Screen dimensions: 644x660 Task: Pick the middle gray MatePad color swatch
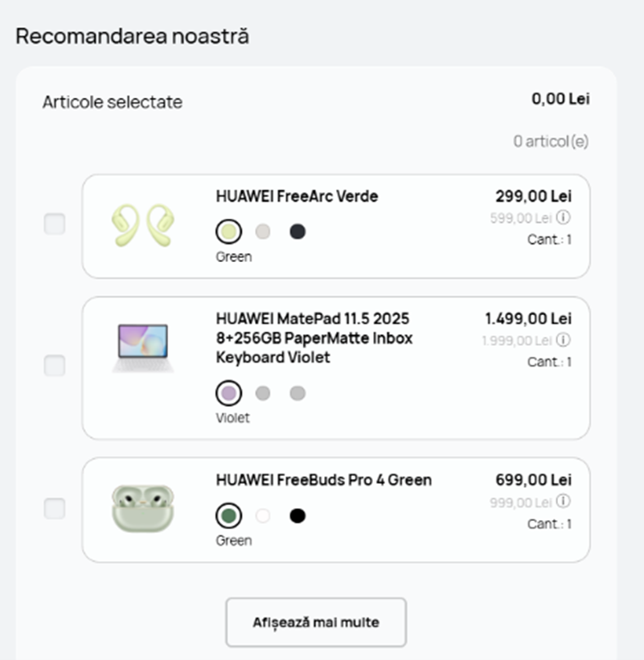263,393
